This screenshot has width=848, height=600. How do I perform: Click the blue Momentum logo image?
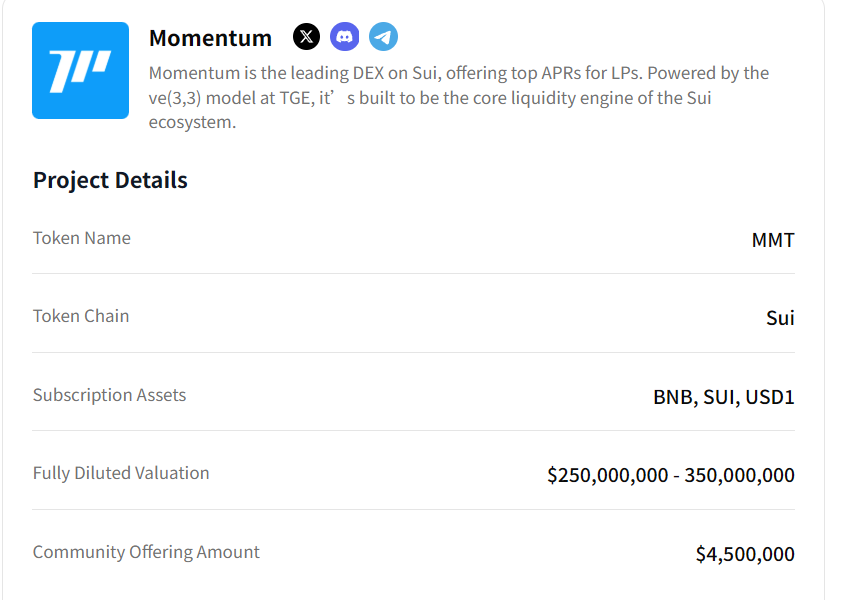point(80,70)
